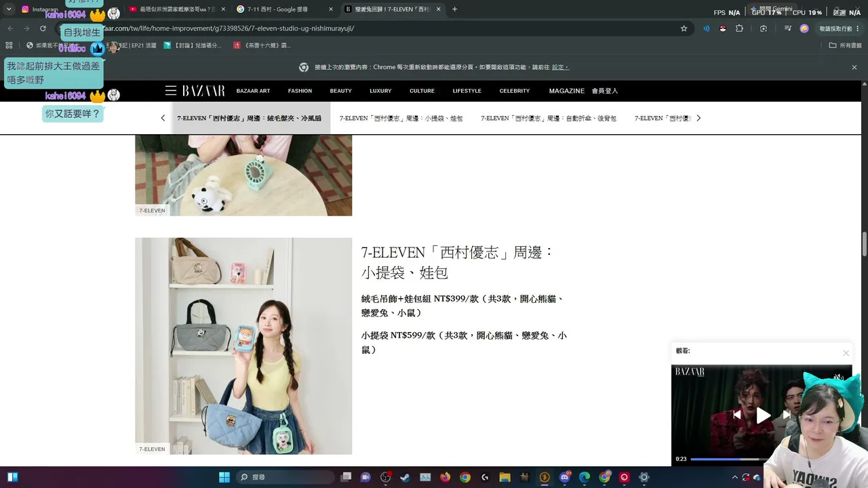Open Microsoft Edge from the taskbar

click(585, 477)
